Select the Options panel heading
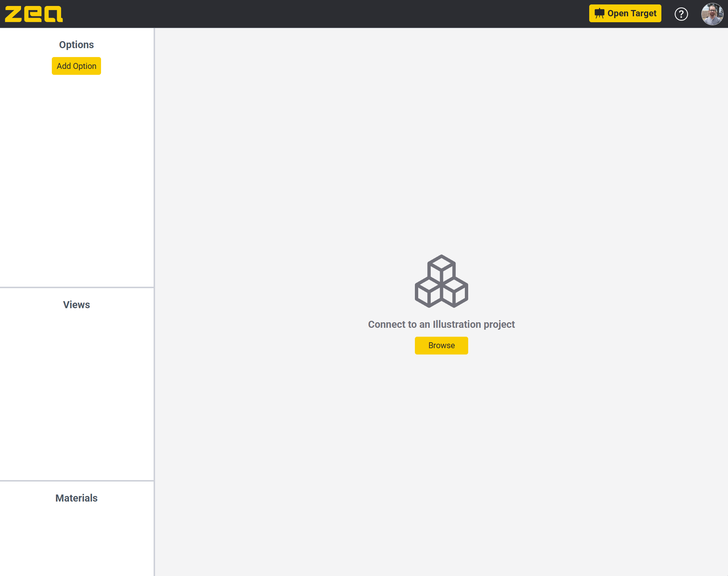Viewport: 728px width, 576px height. pyautogui.click(x=76, y=45)
